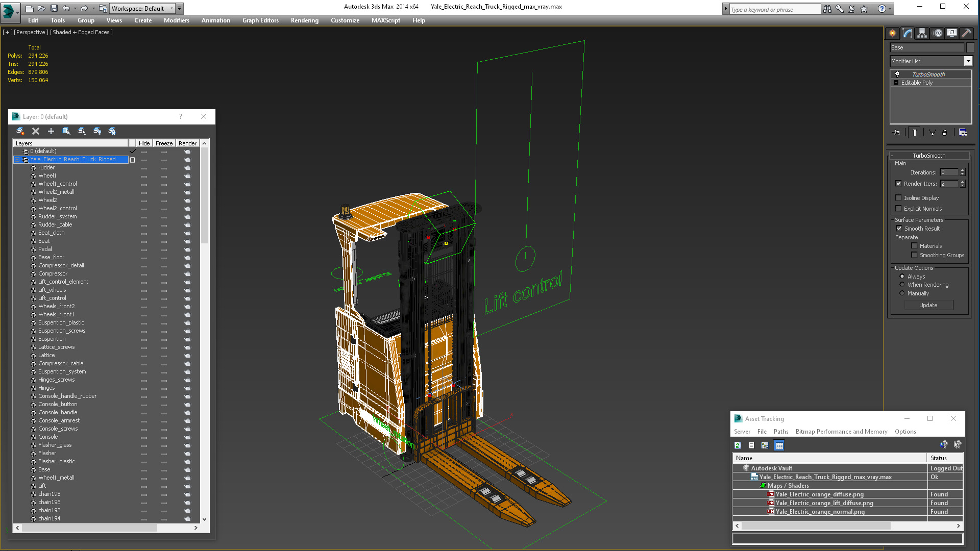Enable the Isoline Display checkbox
The width and height of the screenshot is (980, 551).
click(x=898, y=198)
